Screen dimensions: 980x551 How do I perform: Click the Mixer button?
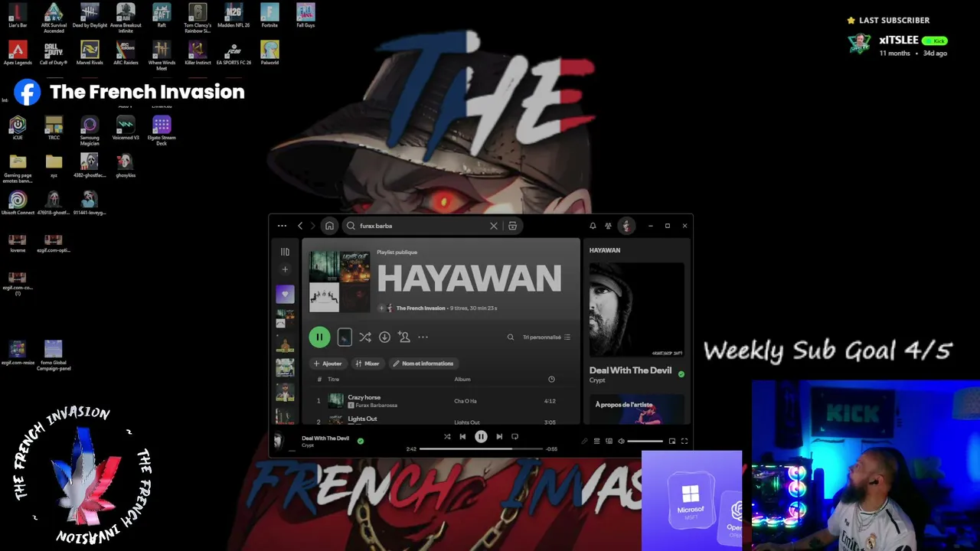pyautogui.click(x=367, y=364)
